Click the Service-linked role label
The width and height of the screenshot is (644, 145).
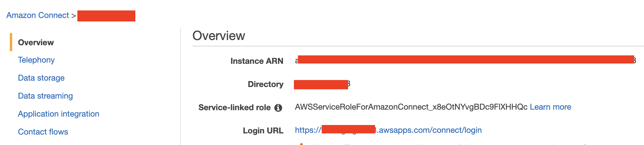[234, 108]
